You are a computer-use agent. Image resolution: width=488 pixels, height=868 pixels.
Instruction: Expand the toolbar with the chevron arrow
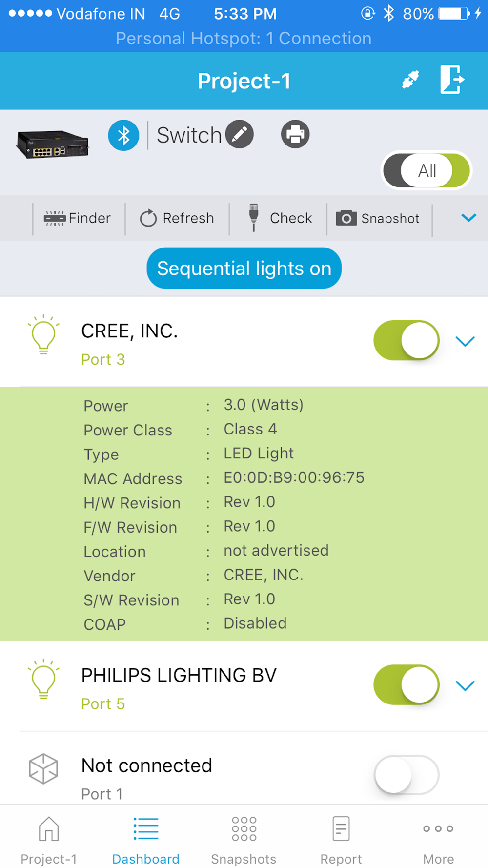[x=468, y=218]
